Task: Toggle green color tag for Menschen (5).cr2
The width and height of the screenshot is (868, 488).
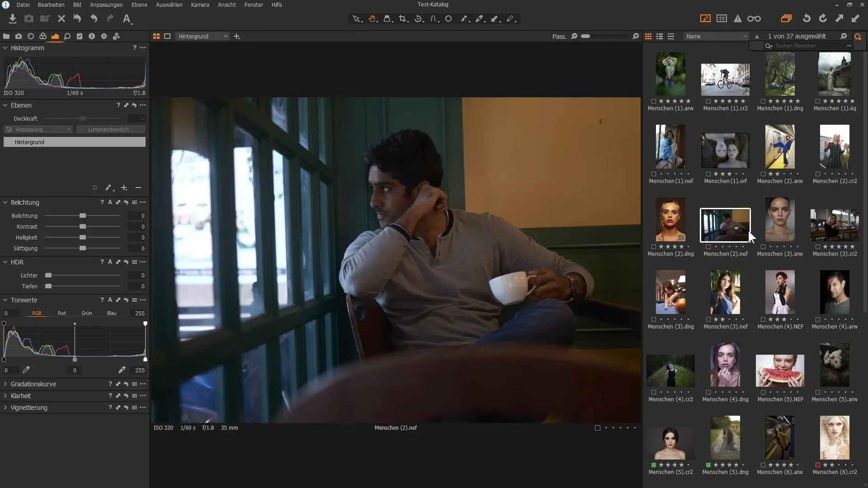Action: tap(654, 465)
